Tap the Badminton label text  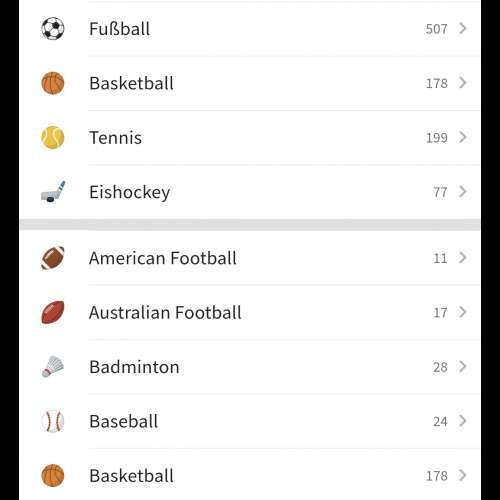pyautogui.click(x=134, y=367)
